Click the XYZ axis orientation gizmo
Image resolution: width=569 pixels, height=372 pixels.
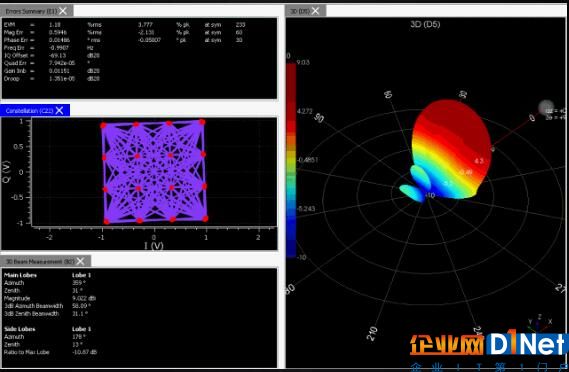click(x=540, y=322)
